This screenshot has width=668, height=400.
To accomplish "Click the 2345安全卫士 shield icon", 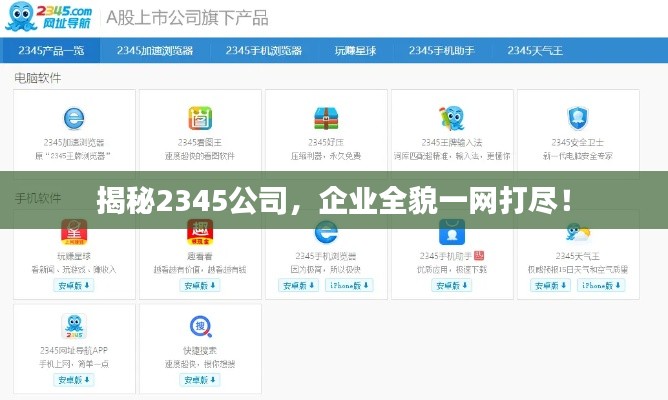I will pos(578,118).
